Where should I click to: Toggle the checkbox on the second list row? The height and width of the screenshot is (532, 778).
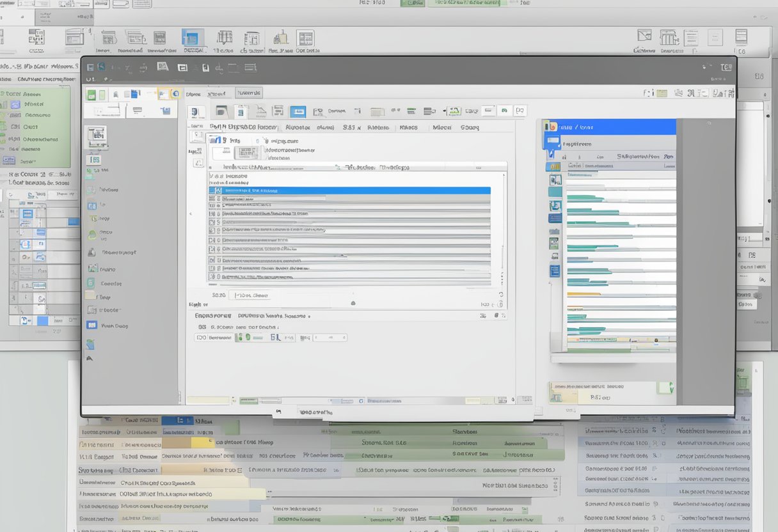pyautogui.click(x=212, y=199)
